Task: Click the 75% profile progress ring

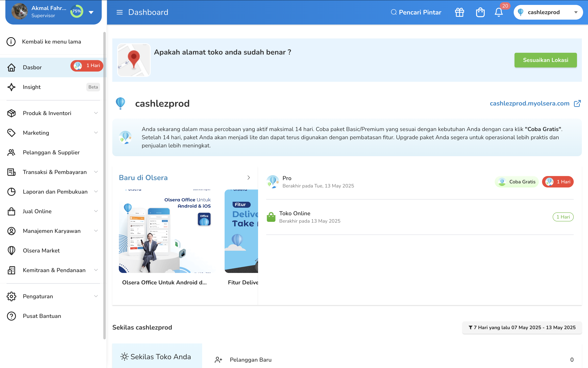Action: [x=77, y=11]
